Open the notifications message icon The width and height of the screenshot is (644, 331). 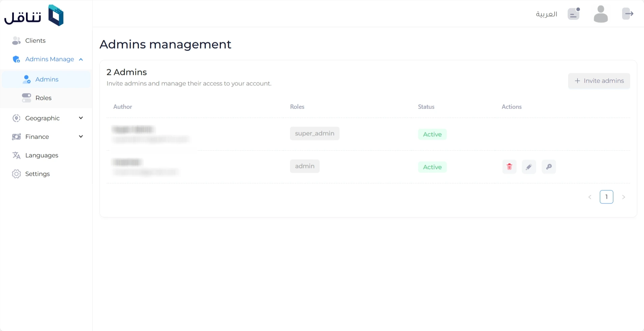coord(574,14)
